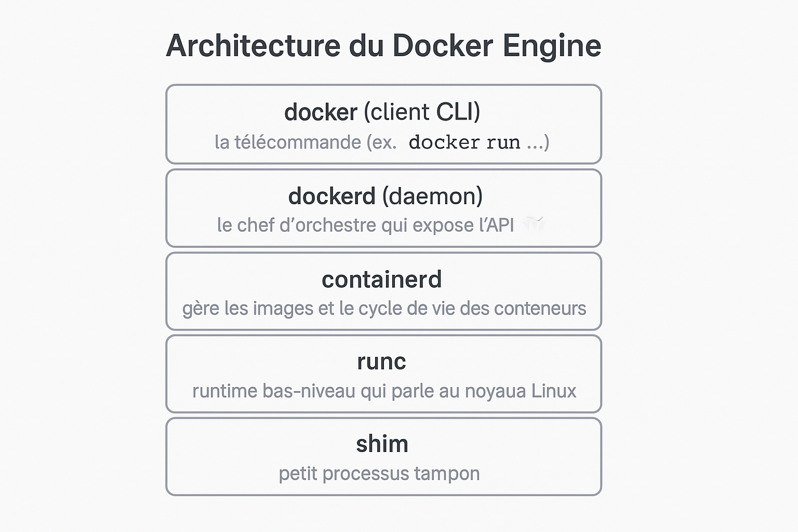Click the word "Architecture" in the title
Image resolution: width=798 pixels, height=532 pixels.
[x=253, y=46]
